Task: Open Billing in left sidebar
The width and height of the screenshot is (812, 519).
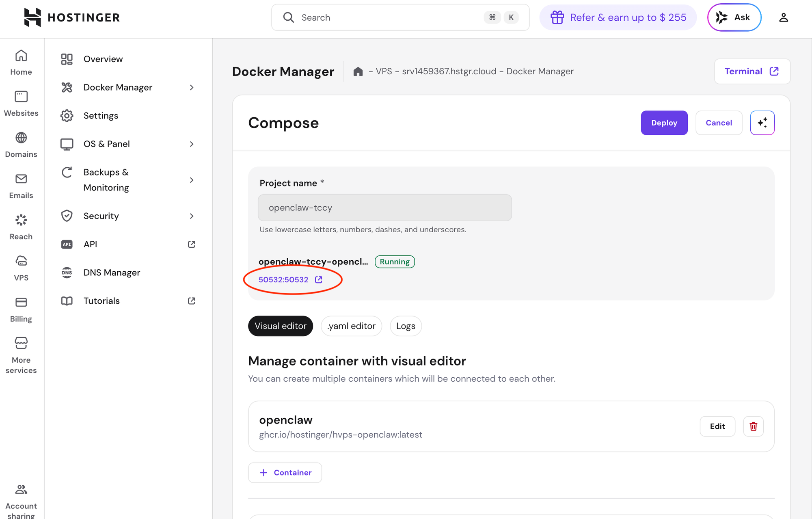Action: (x=21, y=309)
